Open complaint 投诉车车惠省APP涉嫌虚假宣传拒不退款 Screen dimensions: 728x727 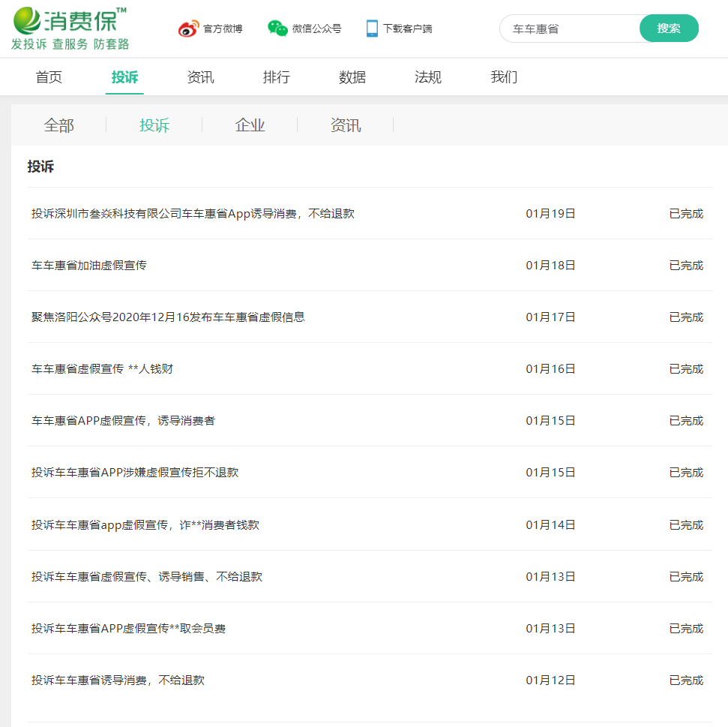[135, 473]
